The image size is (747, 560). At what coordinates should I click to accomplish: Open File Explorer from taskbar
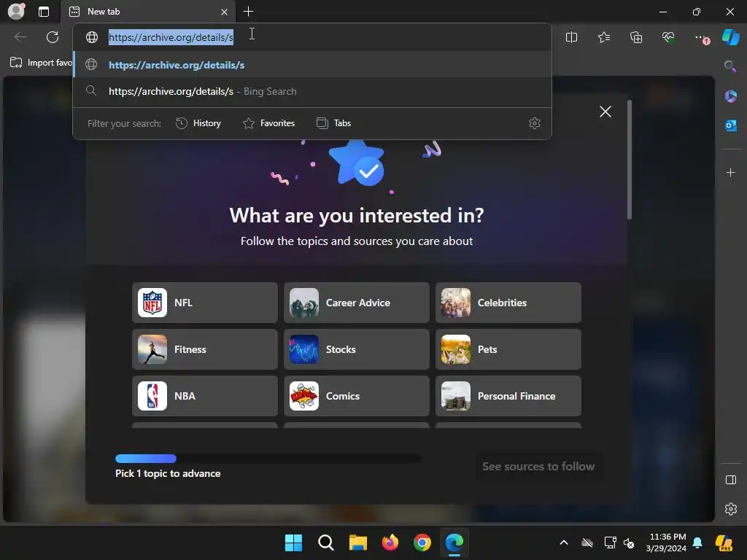[357, 542]
